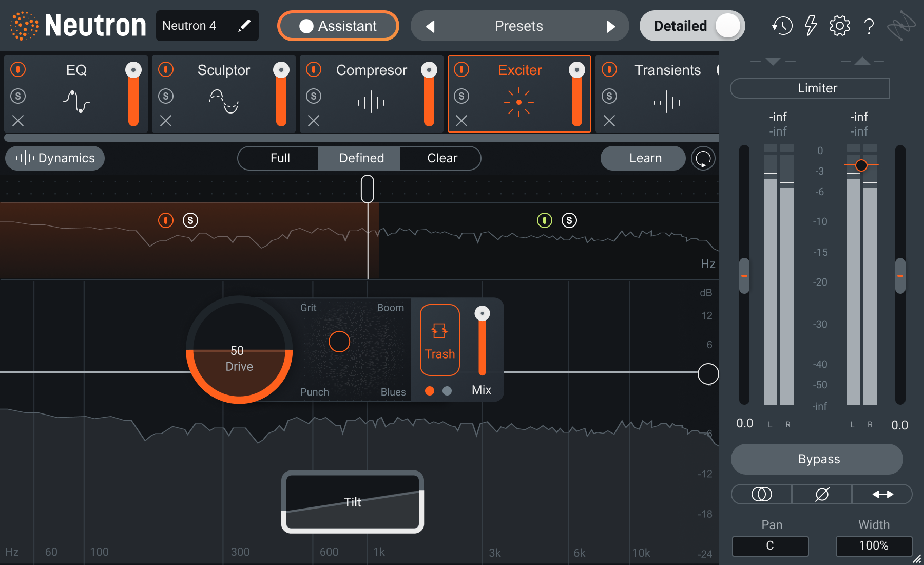Viewport: 924px width, 565px height.
Task: Solo the Sculptor module
Action: 166,96
